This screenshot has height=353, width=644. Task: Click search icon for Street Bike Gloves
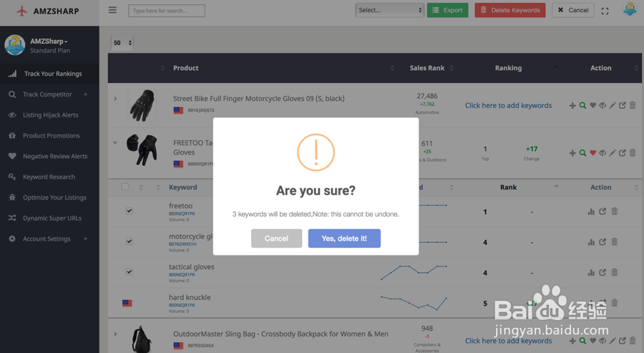(x=582, y=105)
